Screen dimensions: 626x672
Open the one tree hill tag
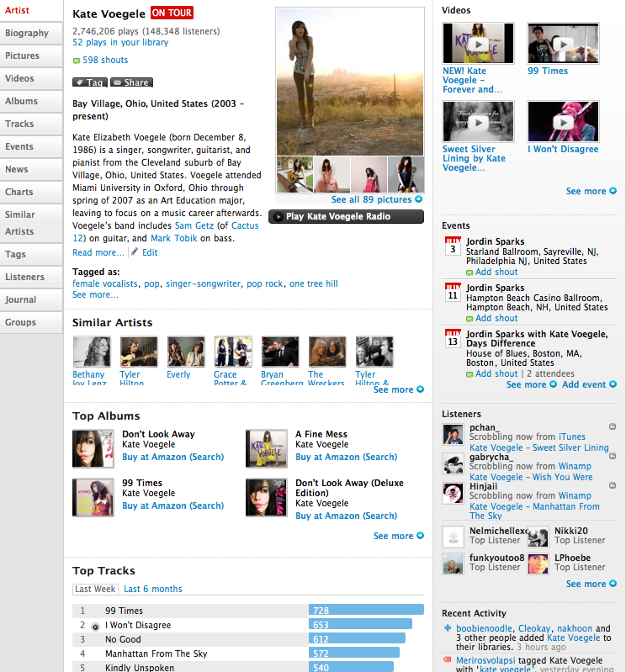tap(314, 283)
